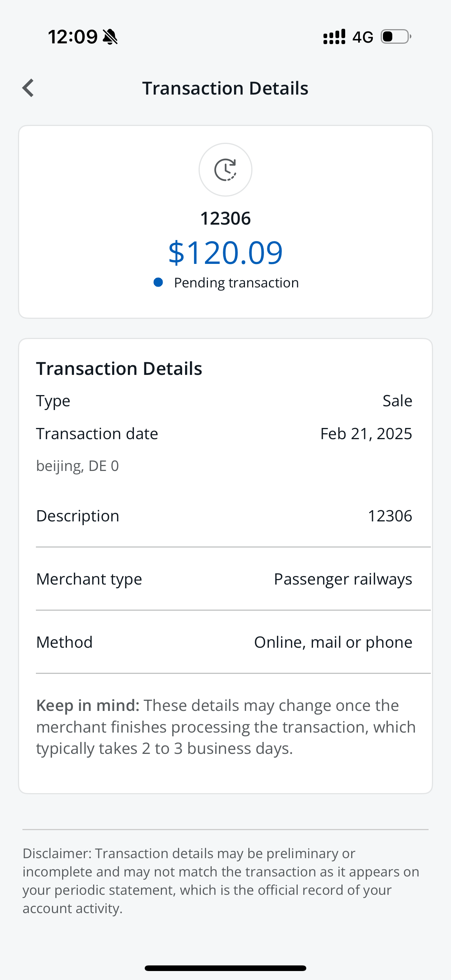The width and height of the screenshot is (451, 980).
Task: Tap the back chevron arrow
Action: click(28, 88)
